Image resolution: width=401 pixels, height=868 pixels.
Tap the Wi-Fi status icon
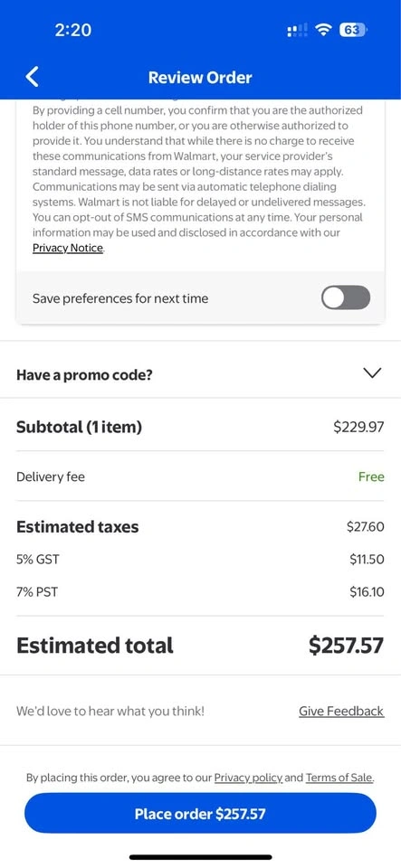pyautogui.click(x=322, y=31)
